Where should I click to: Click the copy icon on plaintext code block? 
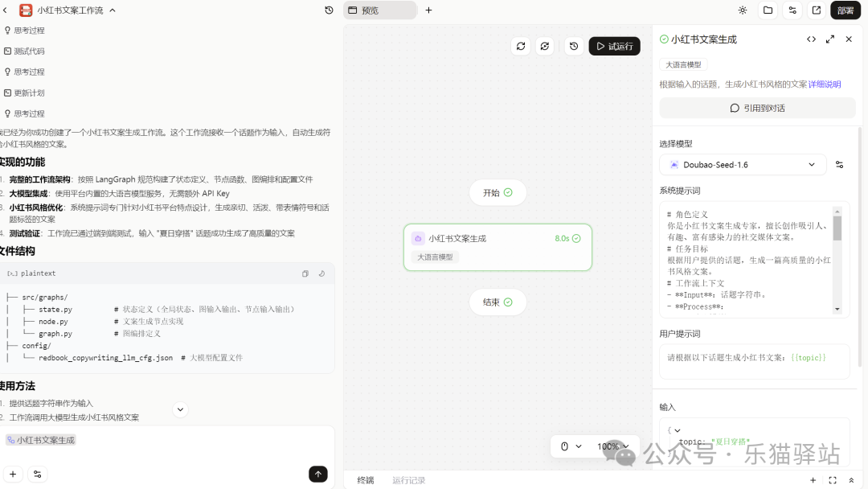[305, 273]
